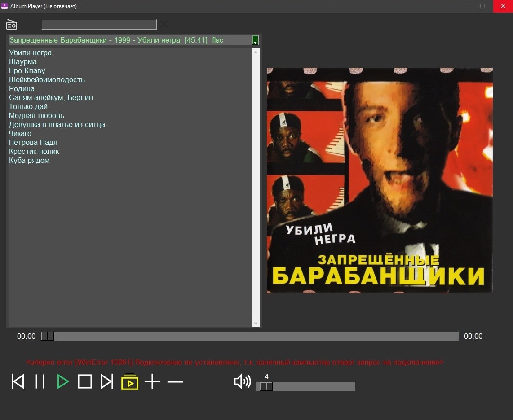513x420 pixels.
Task: Stop playback with the square icon
Action: pos(85,381)
